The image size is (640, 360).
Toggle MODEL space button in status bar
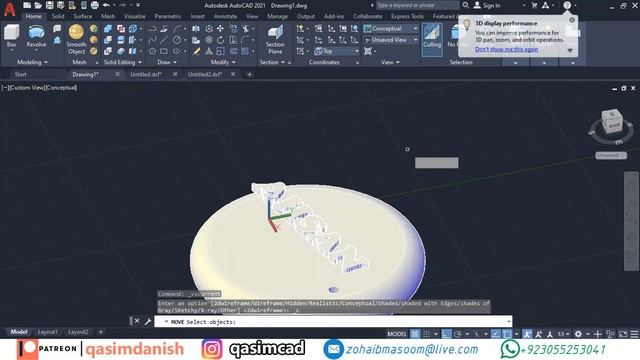[x=397, y=334]
